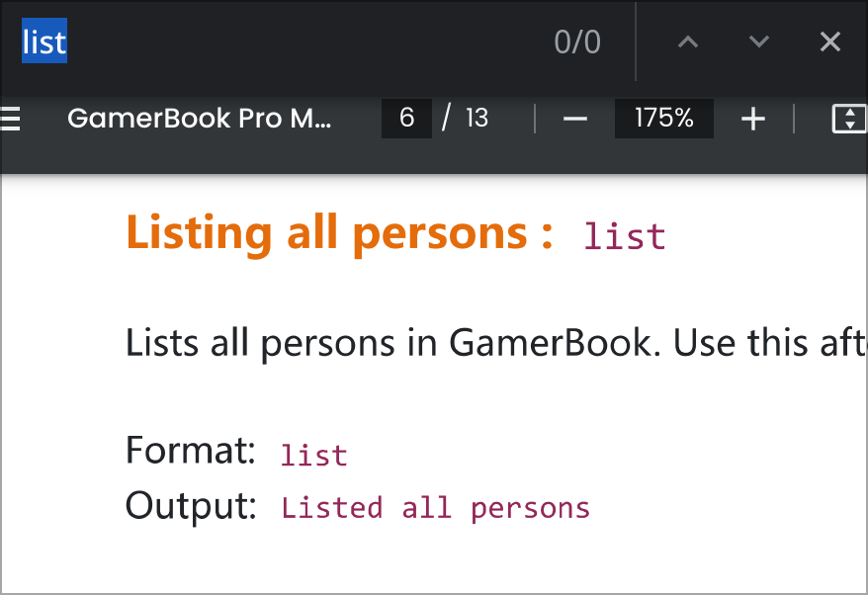Click the '0/0' search match counter
Viewport: 868px width, 595px height.
(577, 42)
